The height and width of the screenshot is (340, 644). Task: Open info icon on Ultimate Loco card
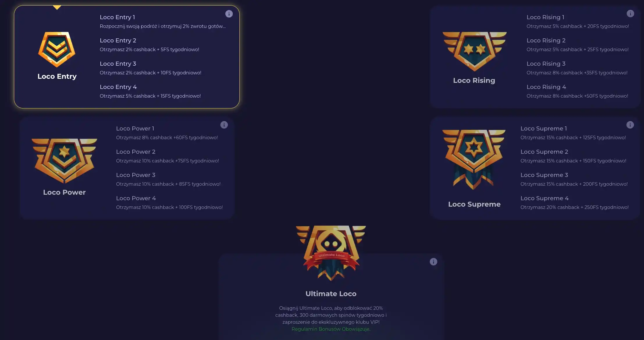[x=433, y=262]
